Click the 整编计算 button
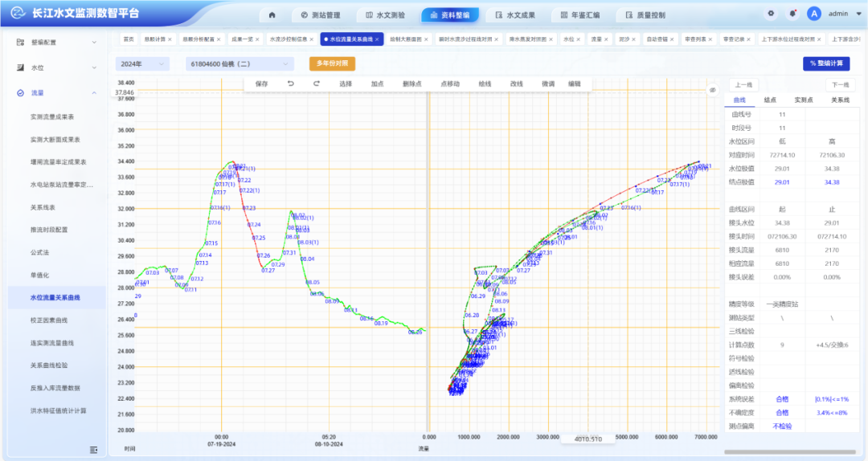 [x=825, y=63]
